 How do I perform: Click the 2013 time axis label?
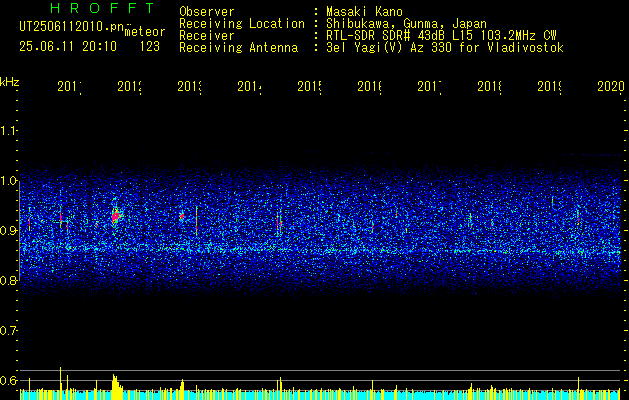189,86
